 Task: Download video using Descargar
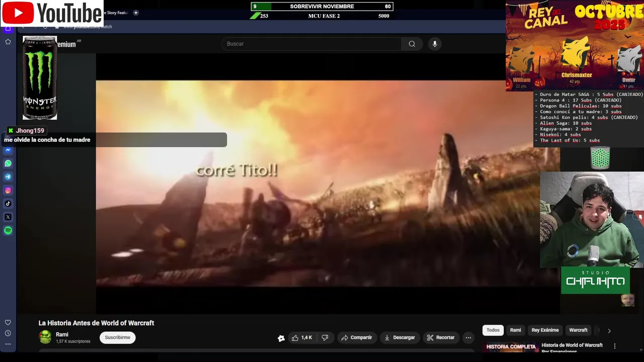click(x=399, y=338)
